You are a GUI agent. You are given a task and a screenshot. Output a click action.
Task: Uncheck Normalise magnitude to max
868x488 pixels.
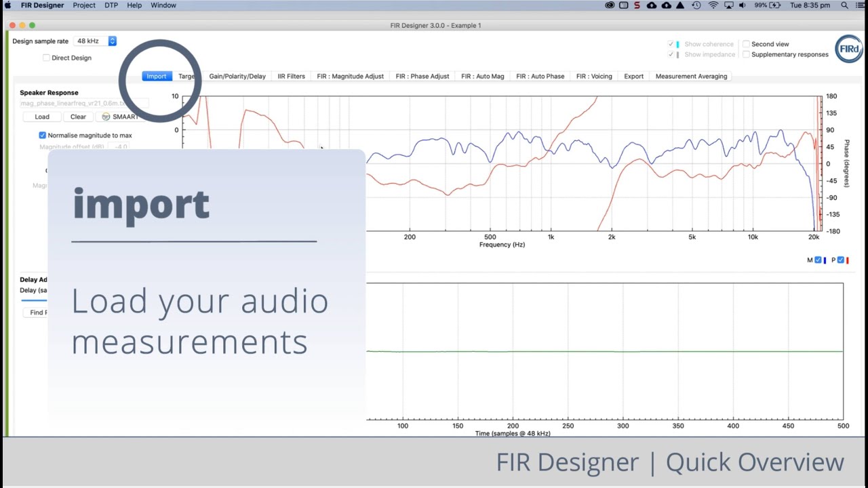coord(42,135)
